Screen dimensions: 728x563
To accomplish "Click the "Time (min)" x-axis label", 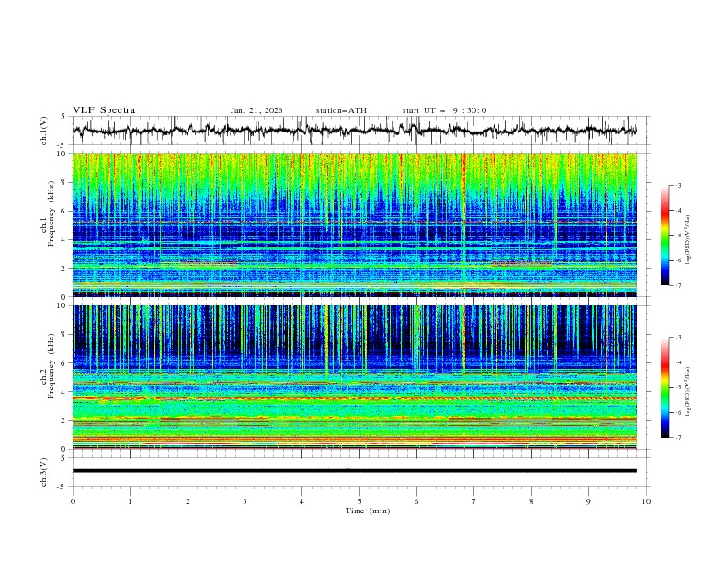I will [368, 511].
